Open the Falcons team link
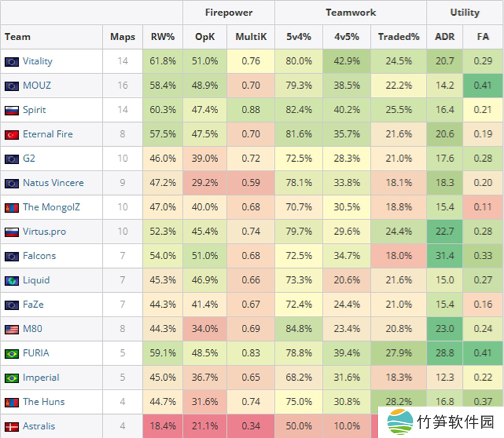This screenshot has width=504, height=438. (x=39, y=256)
